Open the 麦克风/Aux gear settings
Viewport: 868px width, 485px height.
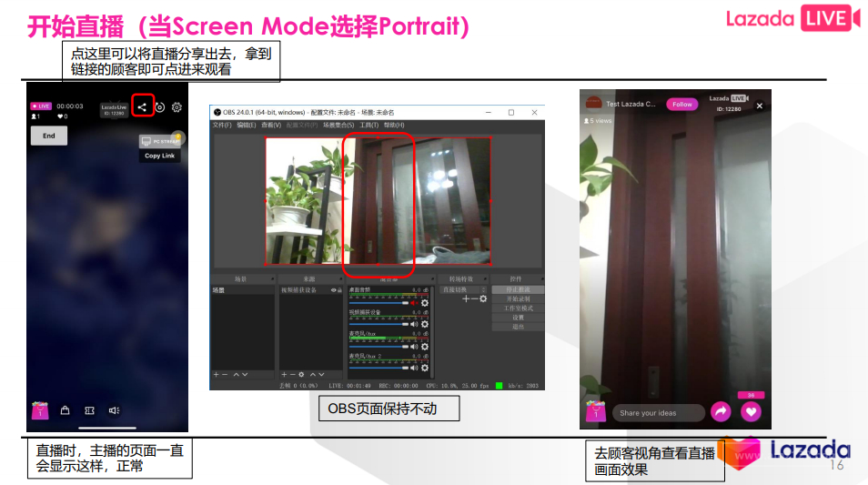coord(425,347)
